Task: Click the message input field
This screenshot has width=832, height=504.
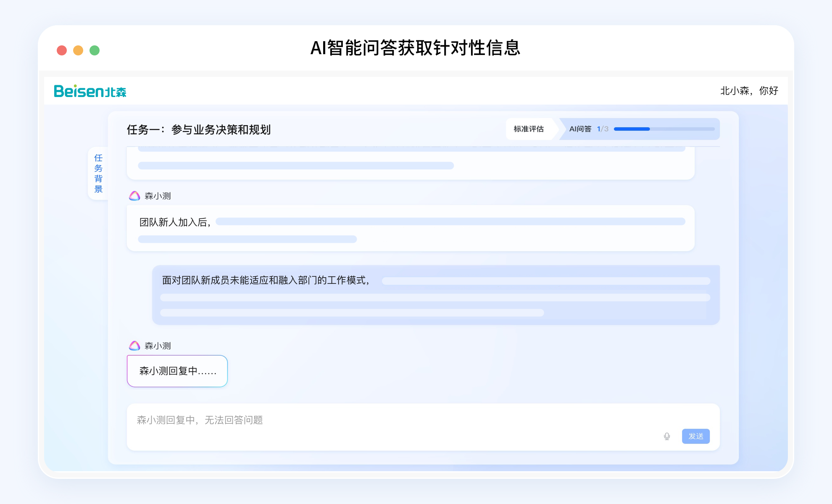Action: 378,420
